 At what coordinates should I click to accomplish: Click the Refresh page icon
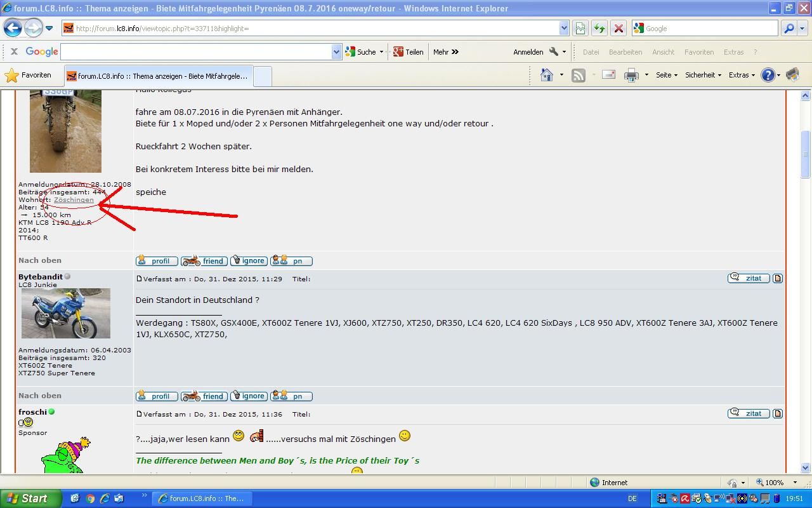click(x=599, y=28)
